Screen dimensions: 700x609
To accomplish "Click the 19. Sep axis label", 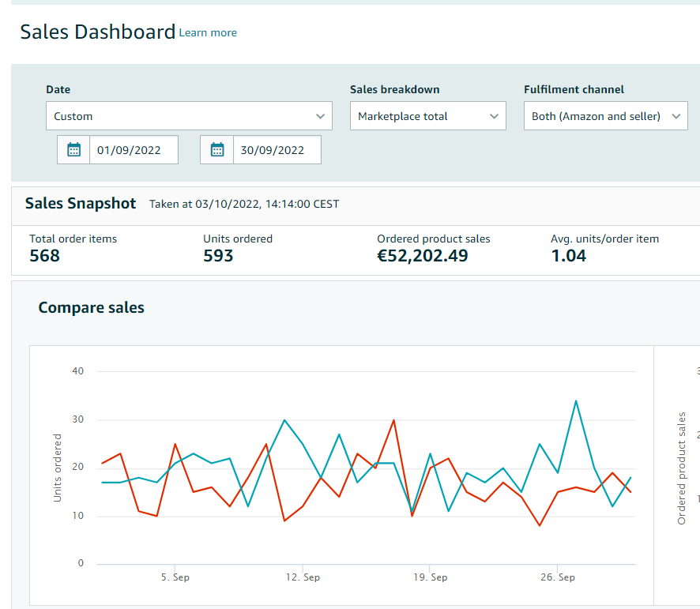I will [429, 577].
